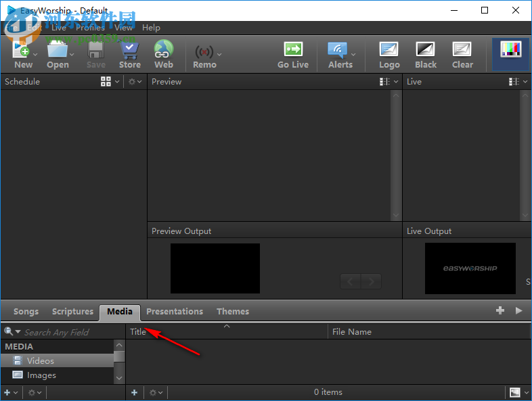Open the Schedule settings gear
Screen dimensions: 532x401
click(132, 81)
